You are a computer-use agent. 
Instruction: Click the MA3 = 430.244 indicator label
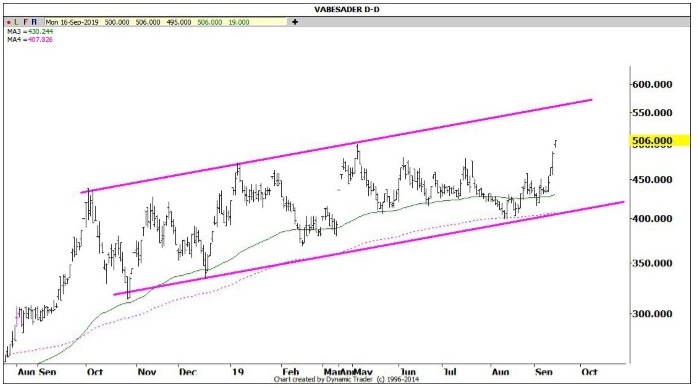[30, 32]
